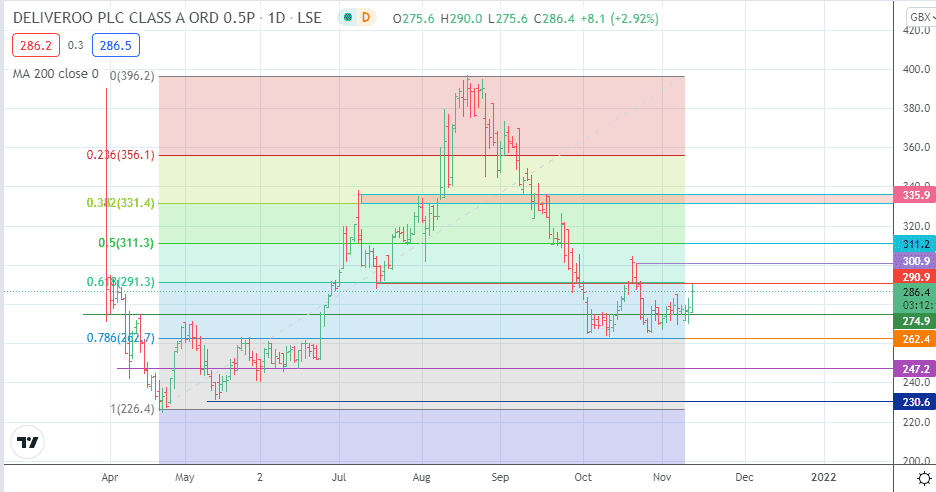
Task: Select the red 290.9 price label
Action: pos(915,276)
